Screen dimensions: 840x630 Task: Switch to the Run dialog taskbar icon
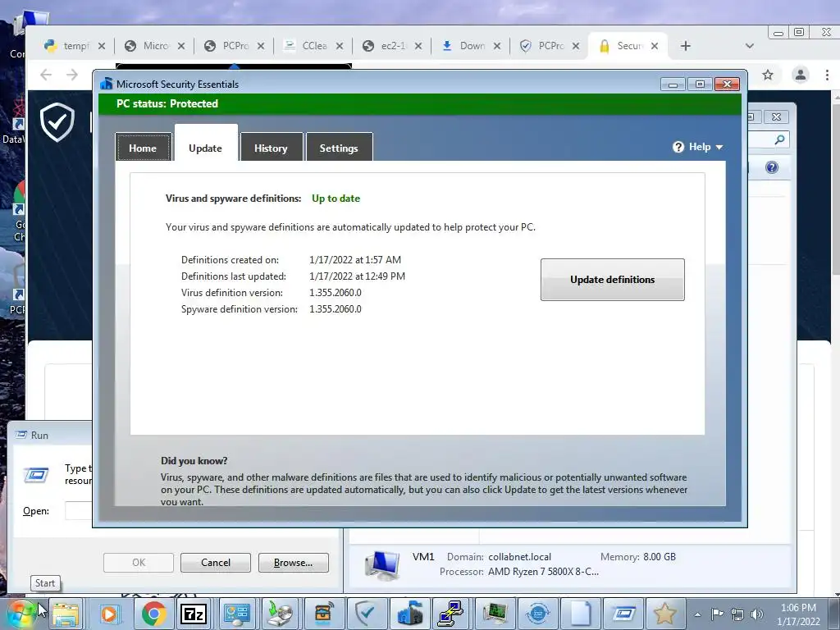(x=623, y=614)
